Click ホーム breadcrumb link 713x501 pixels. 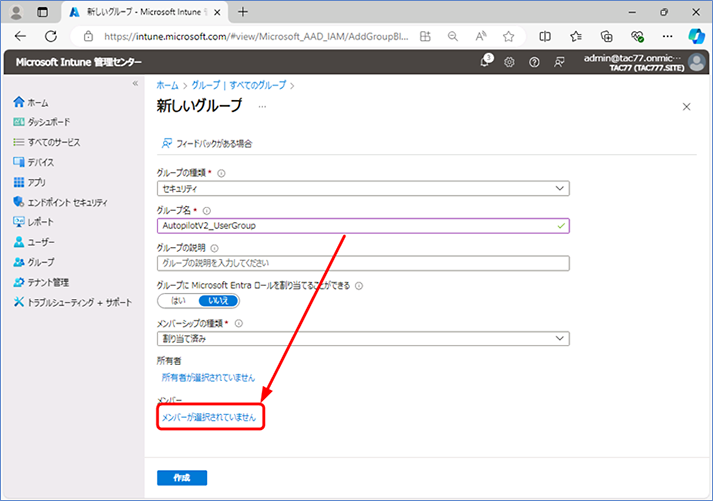click(x=167, y=85)
